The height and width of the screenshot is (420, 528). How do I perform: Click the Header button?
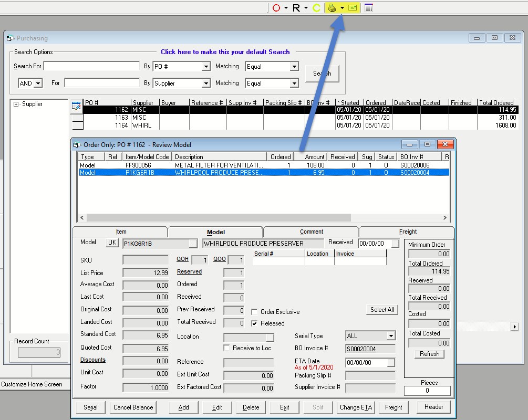point(434,407)
